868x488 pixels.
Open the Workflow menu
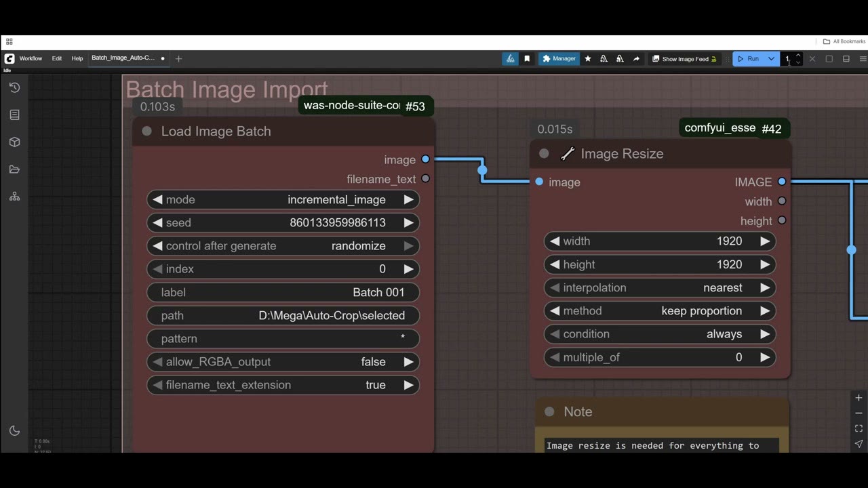[x=31, y=58]
